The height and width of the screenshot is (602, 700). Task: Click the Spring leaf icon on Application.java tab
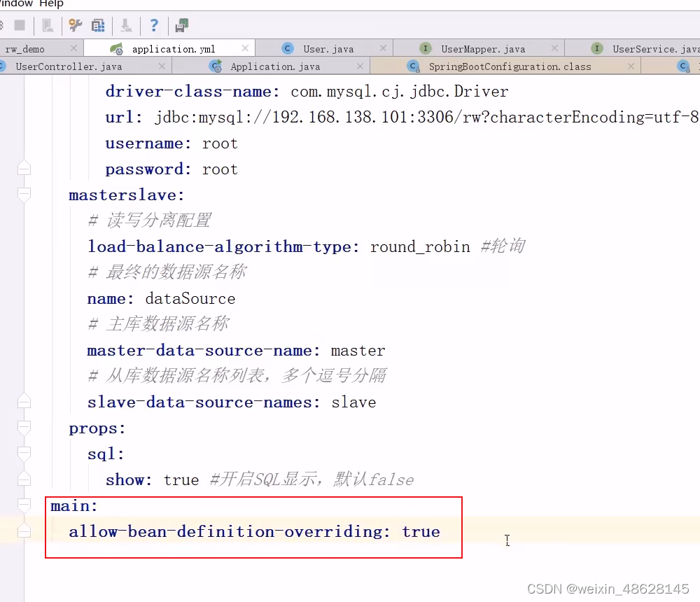pyautogui.click(x=214, y=64)
